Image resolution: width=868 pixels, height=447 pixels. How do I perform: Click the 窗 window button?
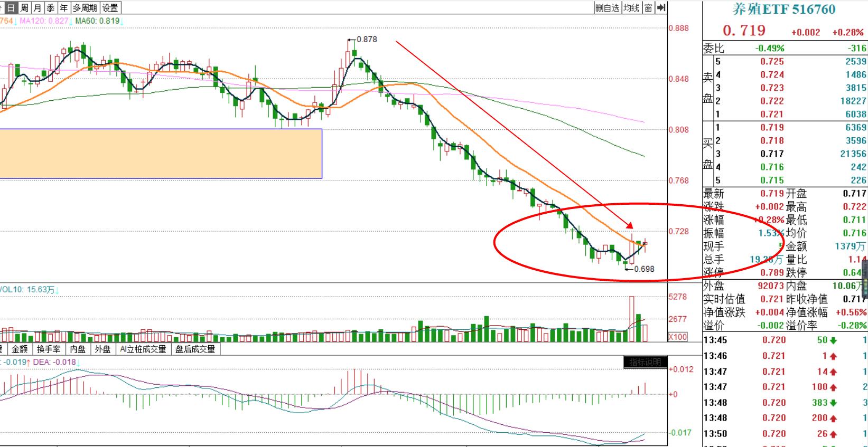point(648,8)
